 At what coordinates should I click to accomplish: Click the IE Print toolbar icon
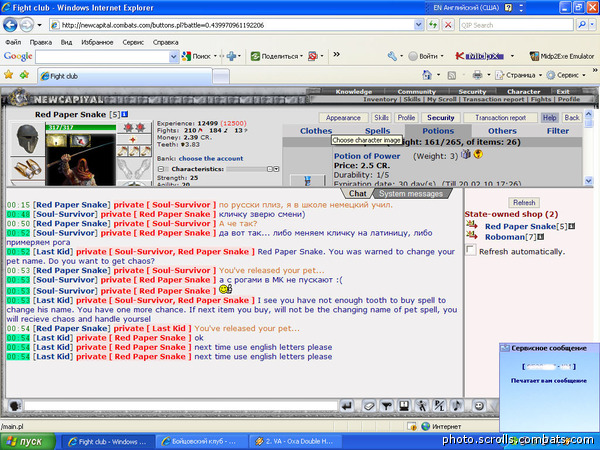[477, 75]
